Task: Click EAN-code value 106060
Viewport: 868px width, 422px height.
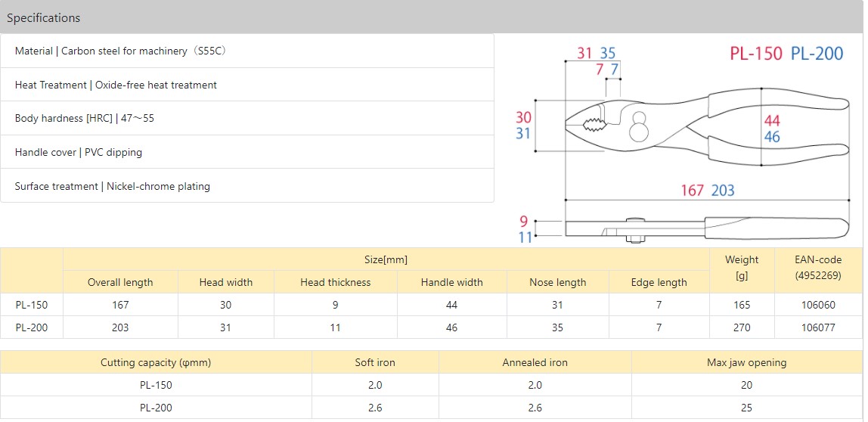Action: pyautogui.click(x=818, y=305)
